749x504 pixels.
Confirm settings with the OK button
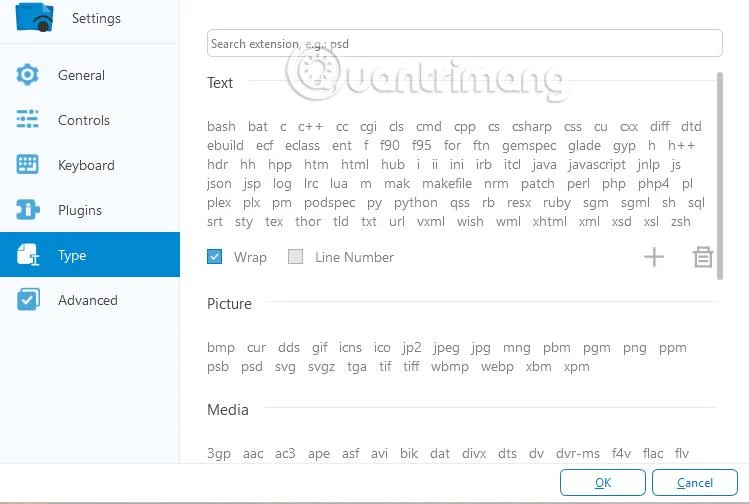pos(603,483)
